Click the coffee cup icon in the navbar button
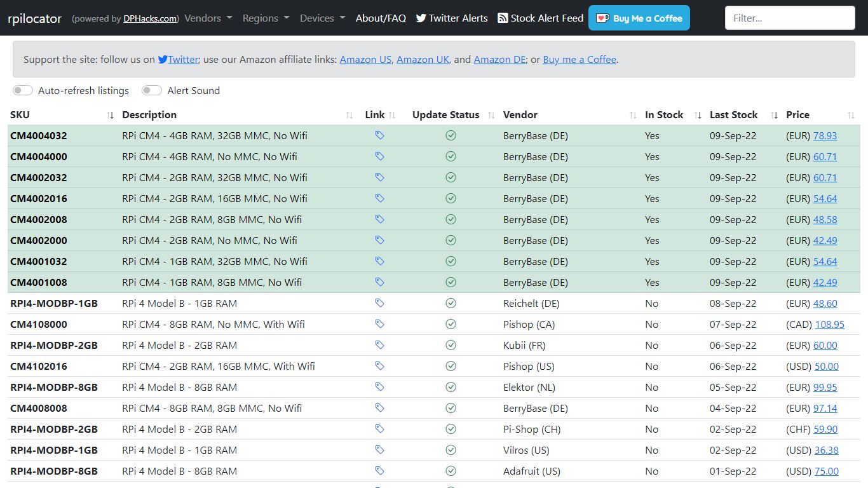This screenshot has height=488, width=868. coord(602,18)
